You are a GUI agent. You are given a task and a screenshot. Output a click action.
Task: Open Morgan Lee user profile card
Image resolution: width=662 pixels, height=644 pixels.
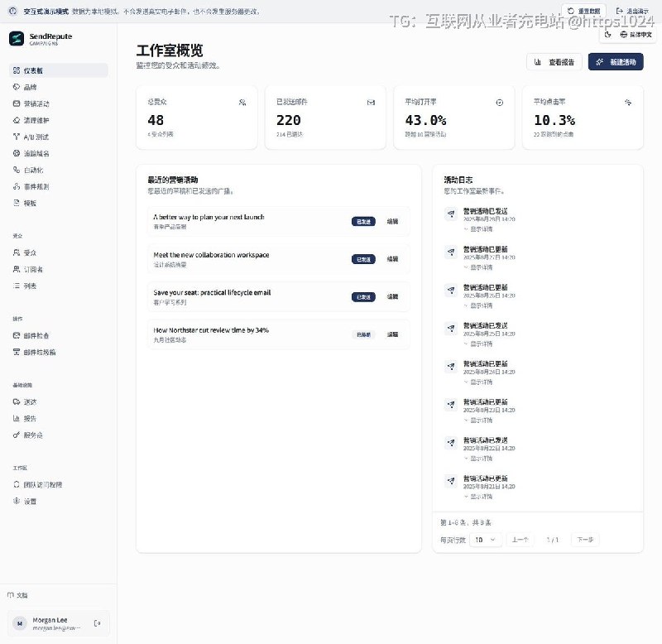(59, 623)
